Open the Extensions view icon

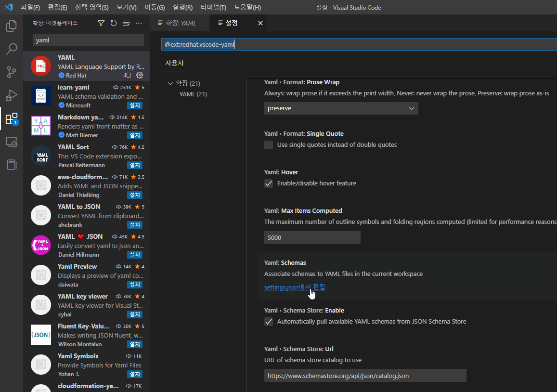coord(12,118)
